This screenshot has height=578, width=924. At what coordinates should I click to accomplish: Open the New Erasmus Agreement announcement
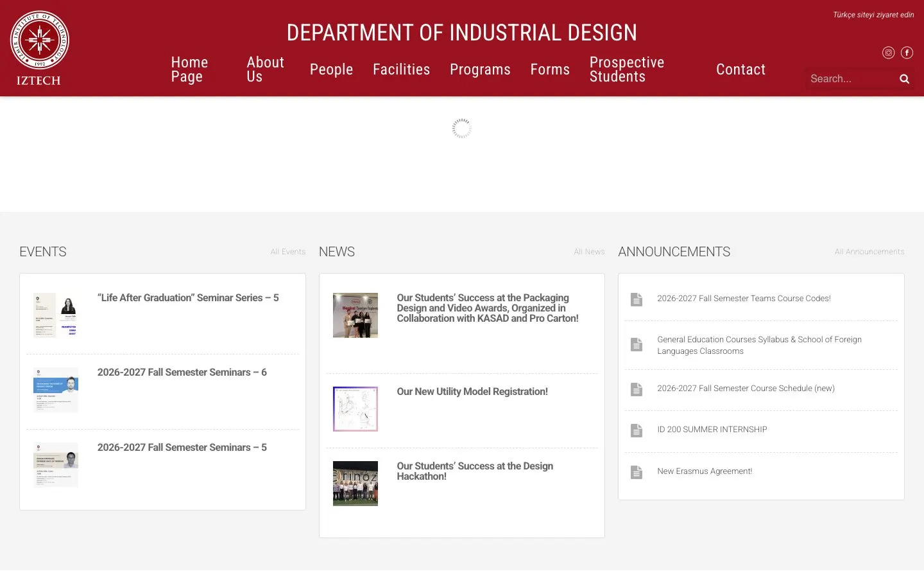pos(705,471)
